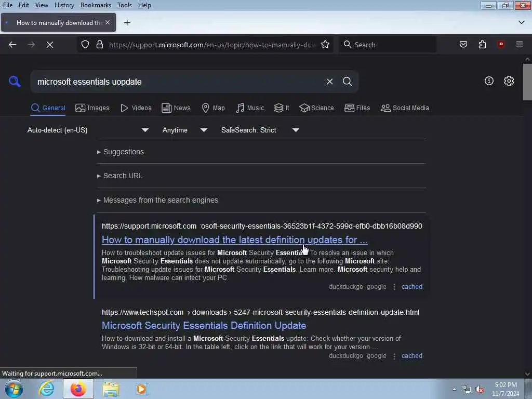
Task: Open the Help menu
Action: [144, 5]
